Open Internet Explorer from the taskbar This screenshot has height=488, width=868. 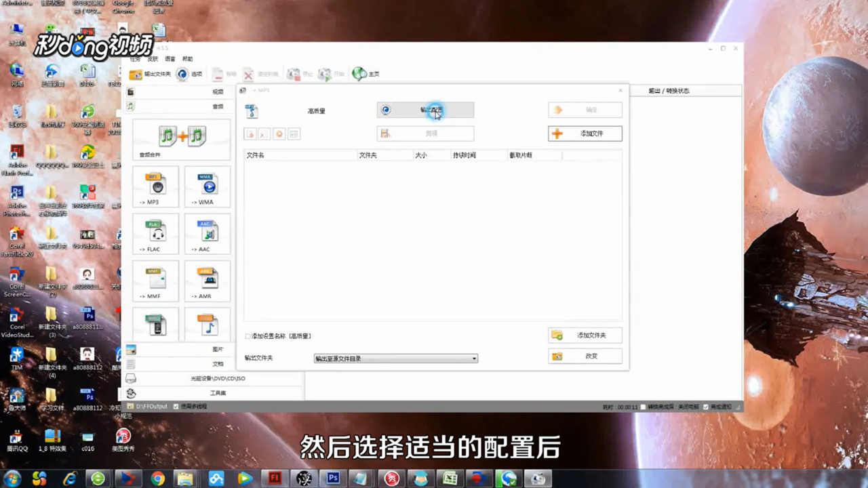(69, 479)
